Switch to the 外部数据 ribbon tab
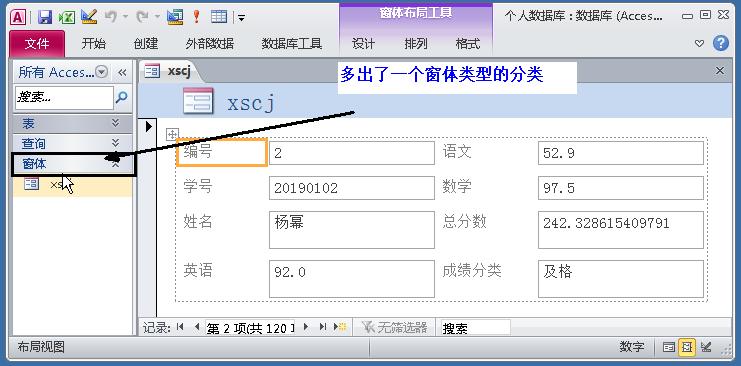 (210, 44)
